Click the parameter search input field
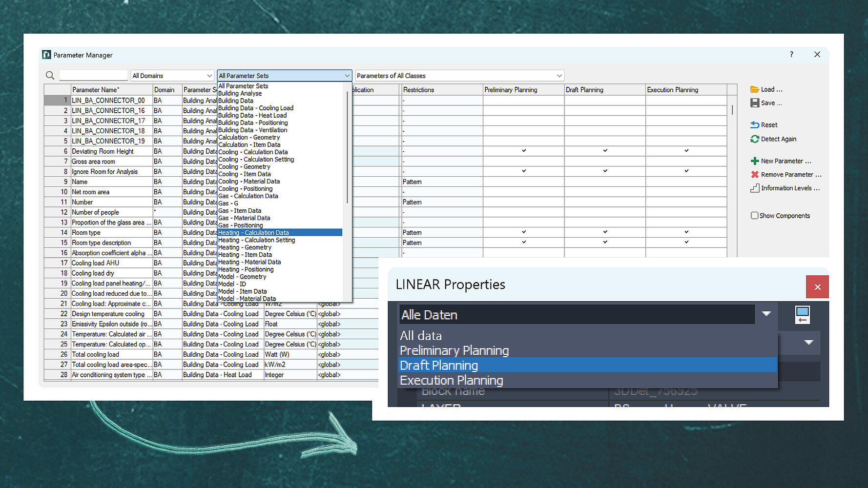The height and width of the screenshot is (488, 868). (93, 76)
